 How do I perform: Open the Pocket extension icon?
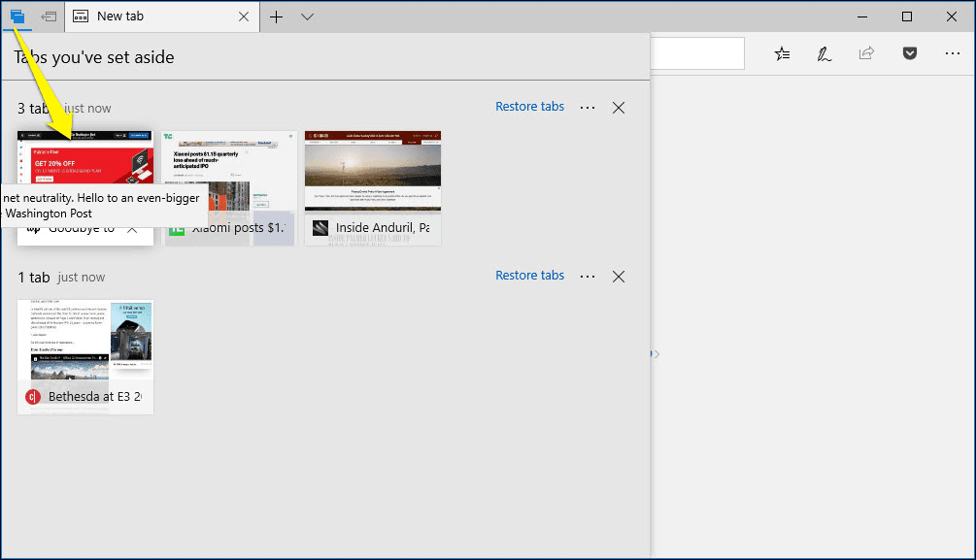coord(910,53)
